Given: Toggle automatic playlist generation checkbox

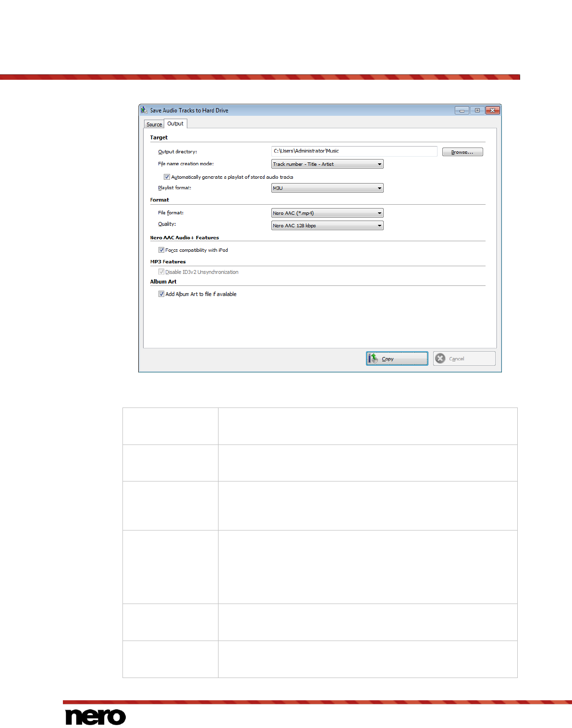Looking at the screenshot, I should click(167, 177).
